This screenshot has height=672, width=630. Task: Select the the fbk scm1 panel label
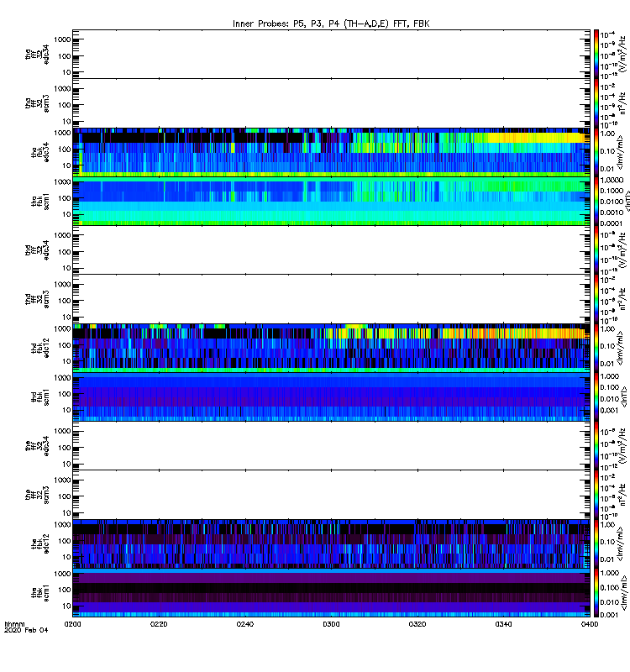pos(40,593)
